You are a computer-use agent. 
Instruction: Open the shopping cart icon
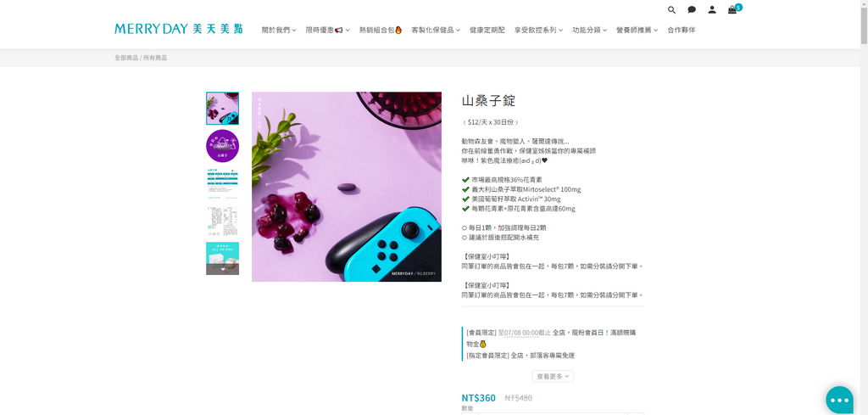(732, 10)
